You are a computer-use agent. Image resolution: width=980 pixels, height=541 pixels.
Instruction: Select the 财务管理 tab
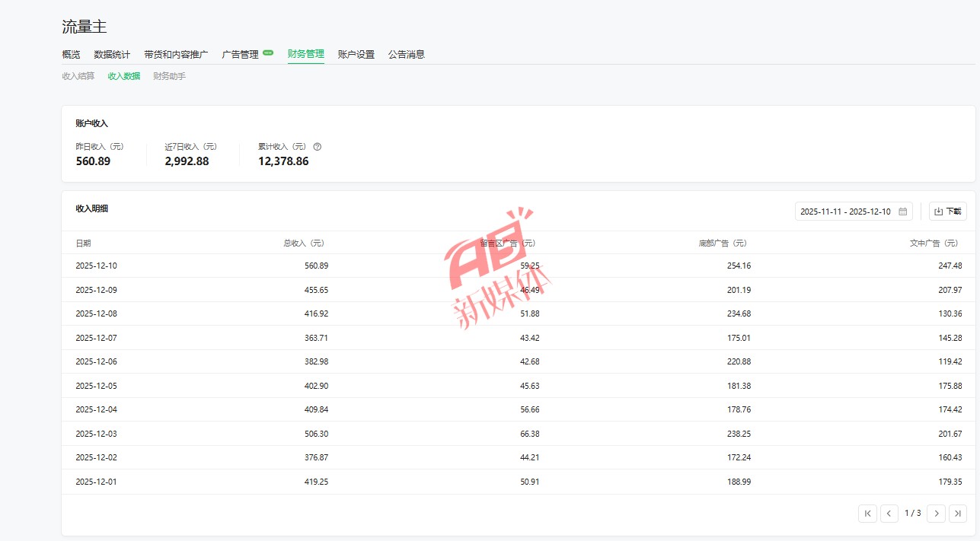click(305, 54)
